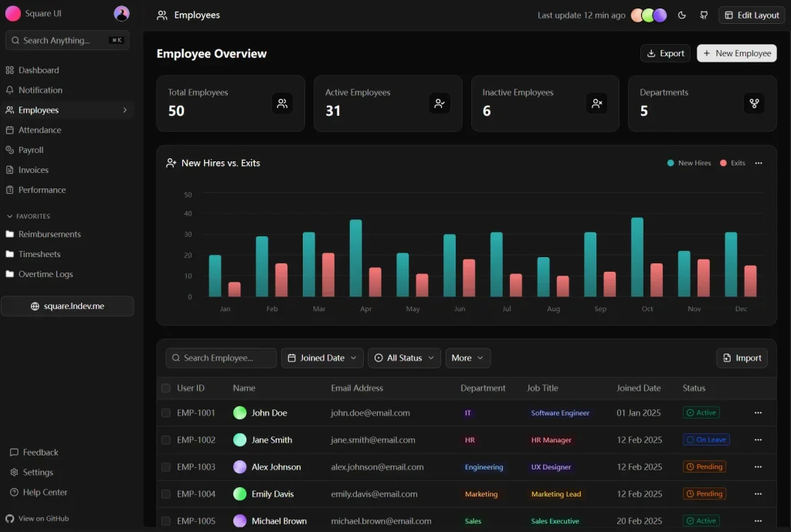Screen dimensions: 791x532
Task: Click the user profile avatar in sidebar
Action: 121,14
